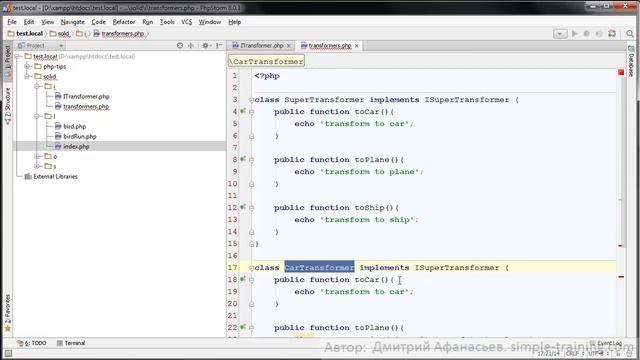
Task: Click the \CarTransformer tooltip label
Action: click(x=266, y=62)
